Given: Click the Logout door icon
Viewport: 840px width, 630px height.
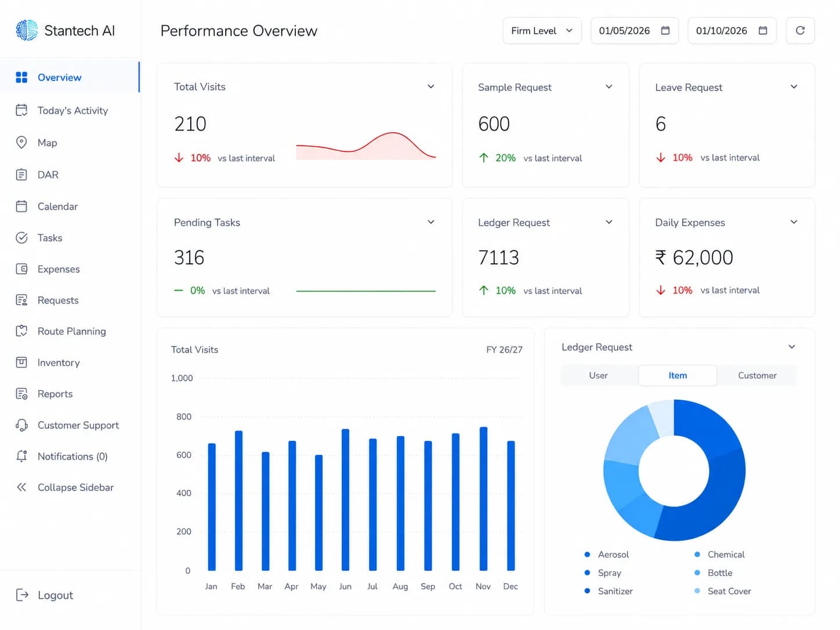Looking at the screenshot, I should click(x=22, y=595).
